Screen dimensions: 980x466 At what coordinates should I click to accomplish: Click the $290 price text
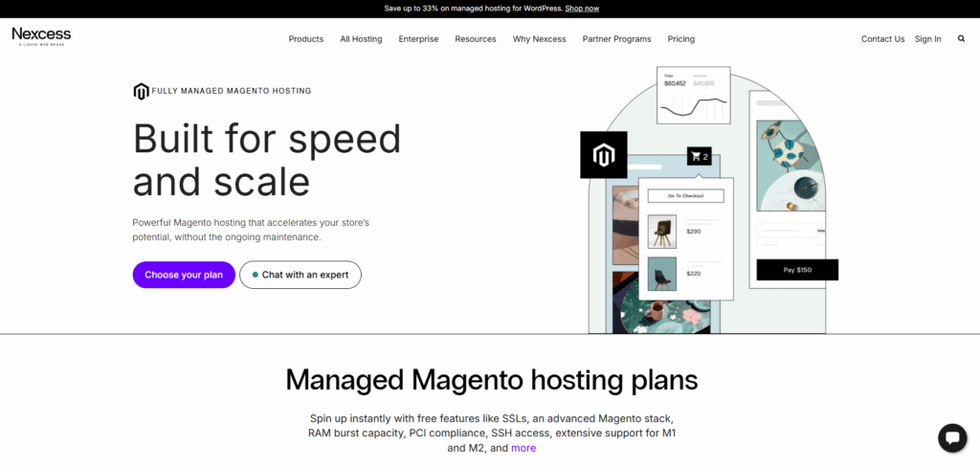694,232
